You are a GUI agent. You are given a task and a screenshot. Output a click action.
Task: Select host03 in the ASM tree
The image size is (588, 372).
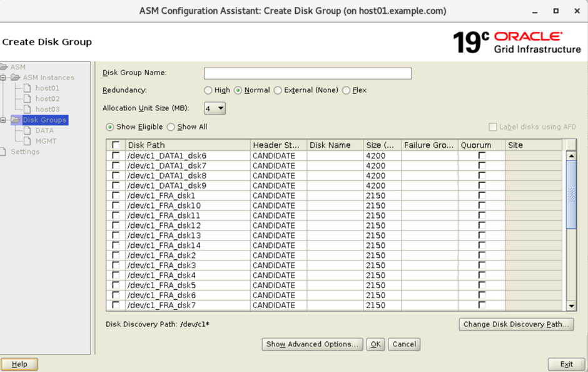pyautogui.click(x=48, y=109)
